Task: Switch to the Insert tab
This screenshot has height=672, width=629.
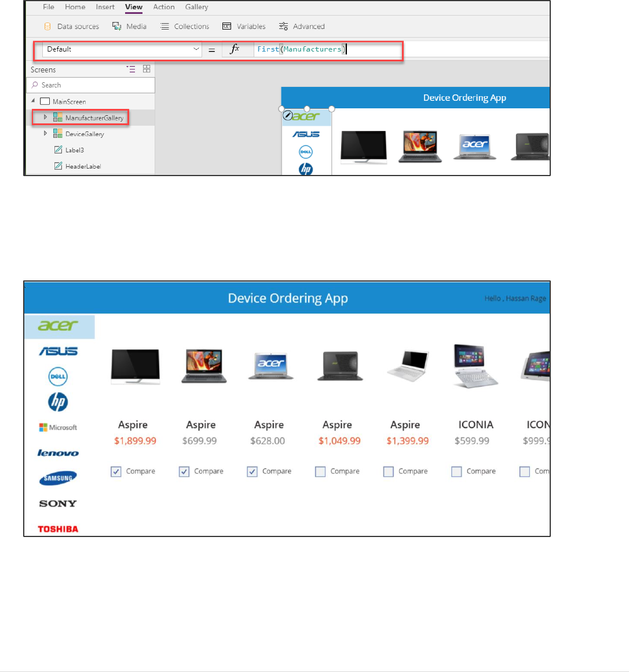Action: [105, 7]
